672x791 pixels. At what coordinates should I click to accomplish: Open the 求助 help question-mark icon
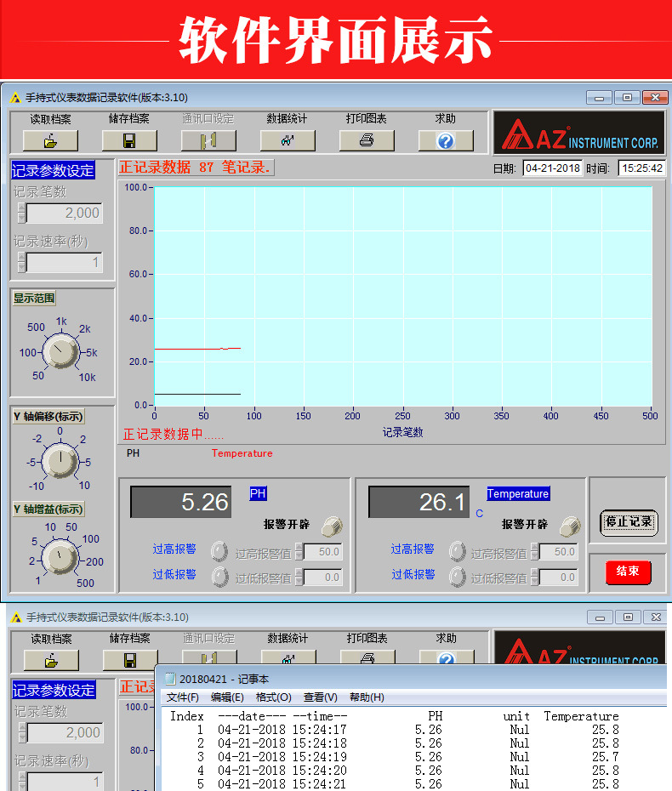[x=446, y=140]
